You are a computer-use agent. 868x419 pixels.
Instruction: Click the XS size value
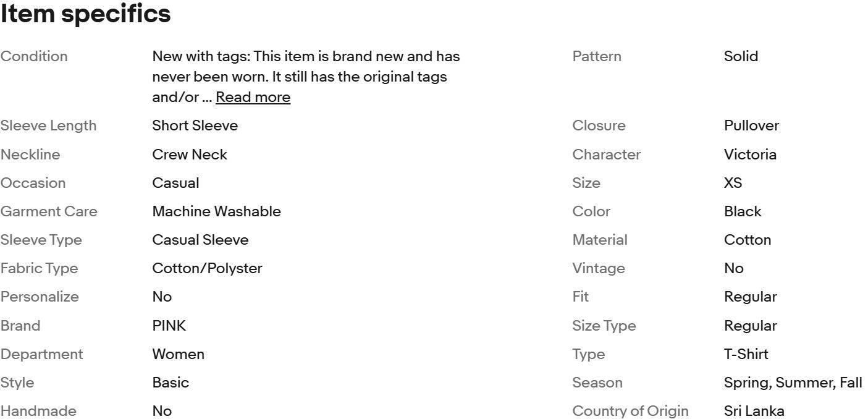(x=733, y=183)
